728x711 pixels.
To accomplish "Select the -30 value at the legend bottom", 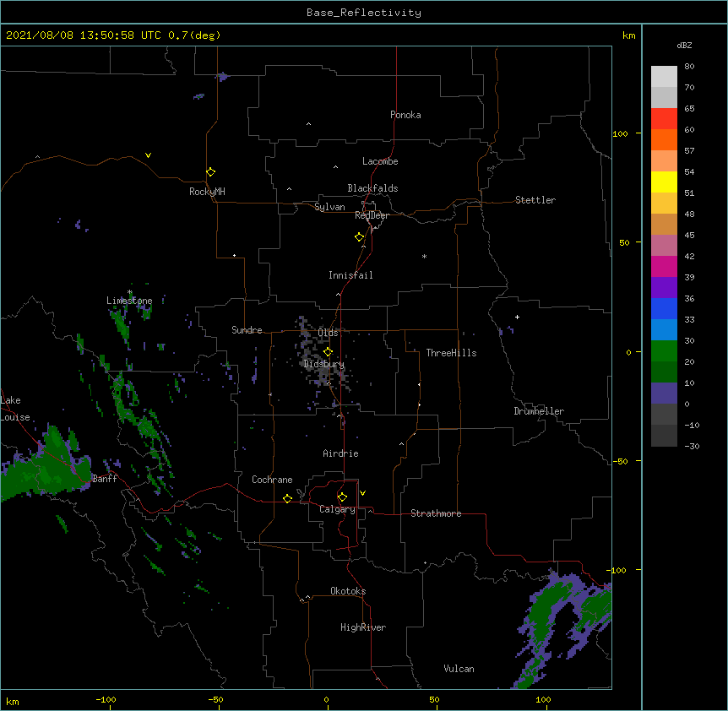I will 692,447.
